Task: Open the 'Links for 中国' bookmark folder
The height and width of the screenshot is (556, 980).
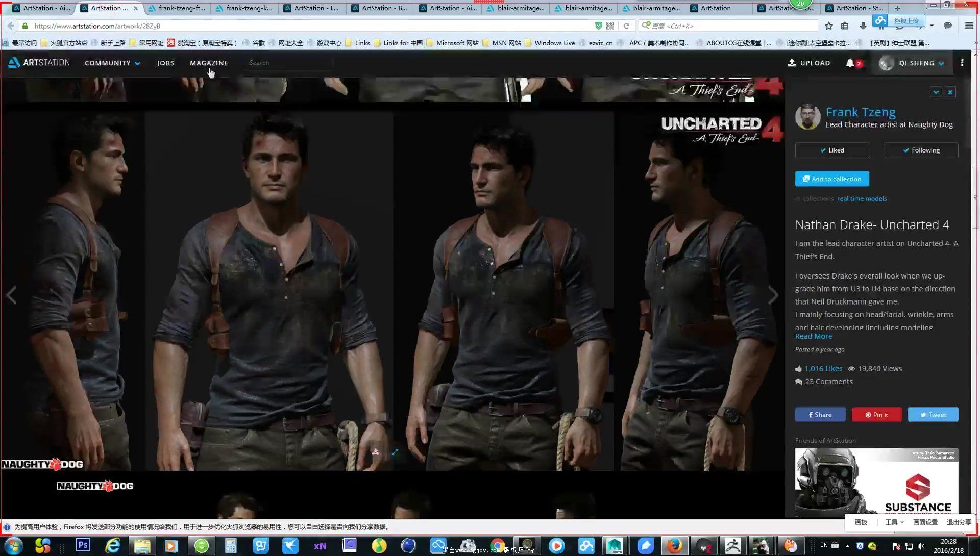Action: (398, 43)
